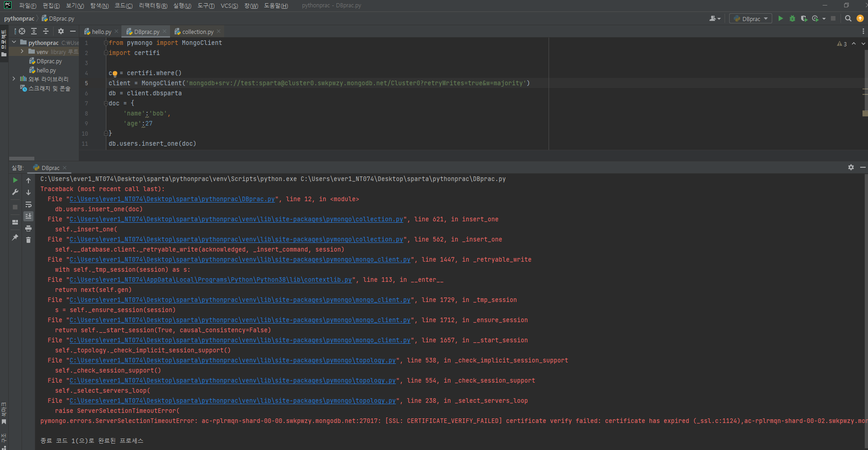Viewport: 868px width, 450px height.
Task: Clear console with trash can icon
Action: coord(28,240)
